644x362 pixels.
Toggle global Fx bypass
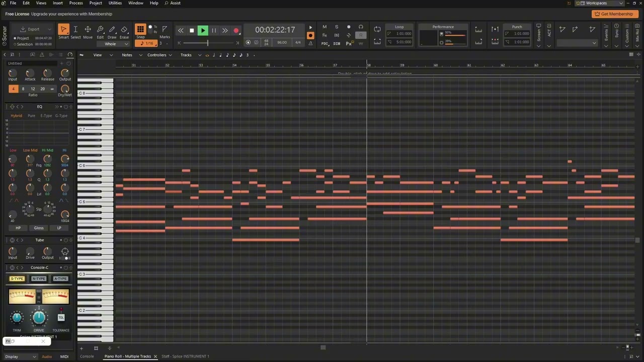click(325, 35)
